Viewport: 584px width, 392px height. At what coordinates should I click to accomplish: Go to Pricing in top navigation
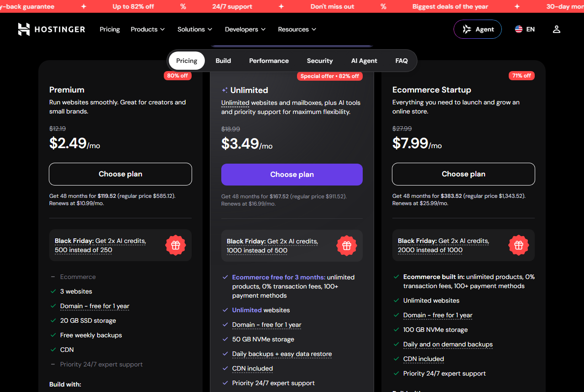[x=110, y=29]
